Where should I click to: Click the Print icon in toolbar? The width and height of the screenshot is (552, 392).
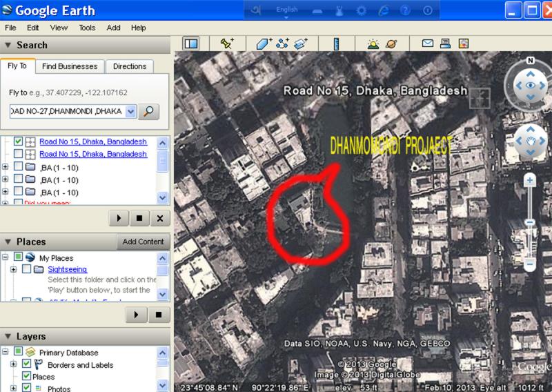tap(445, 43)
